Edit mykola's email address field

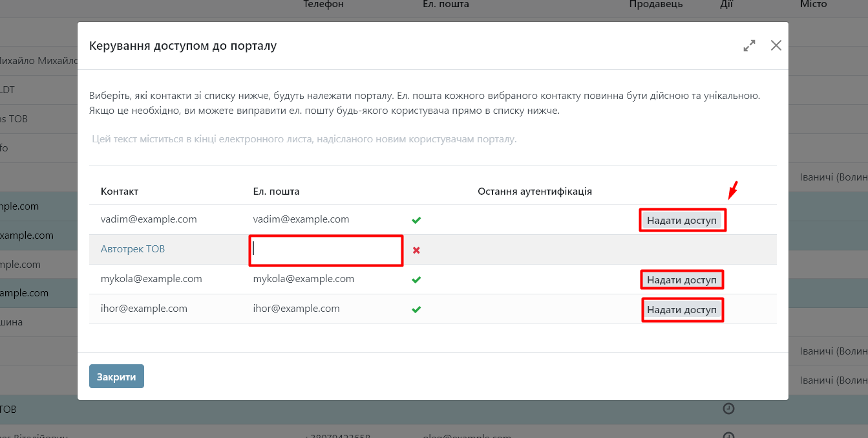coord(303,279)
